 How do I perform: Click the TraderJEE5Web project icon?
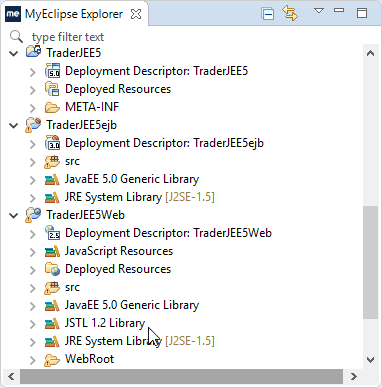click(33, 215)
